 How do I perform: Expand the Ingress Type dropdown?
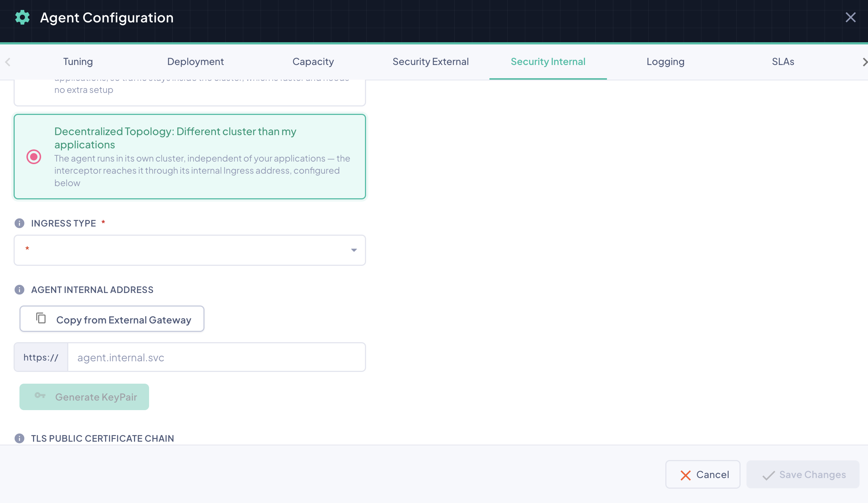pos(190,250)
